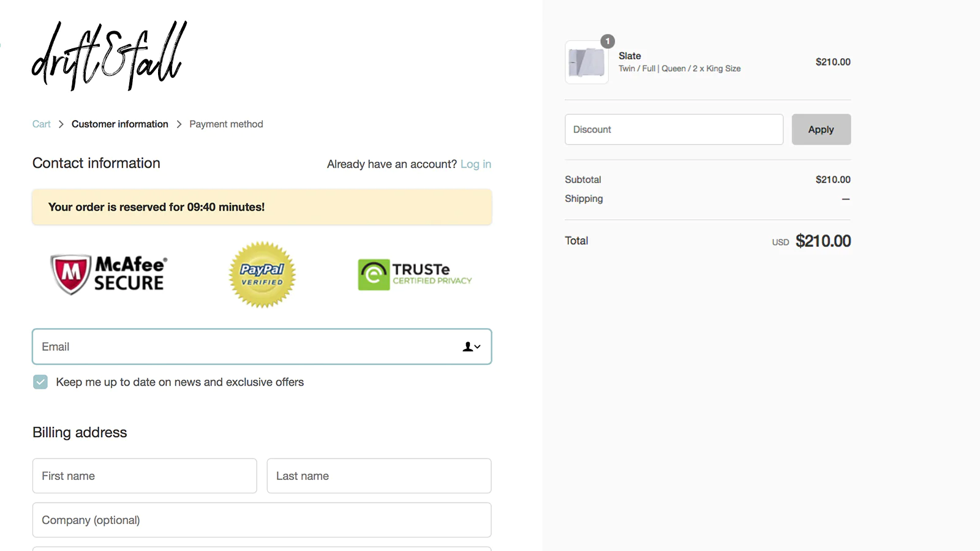Click the Company (optional) field
The width and height of the screenshot is (980, 551).
click(x=262, y=520)
